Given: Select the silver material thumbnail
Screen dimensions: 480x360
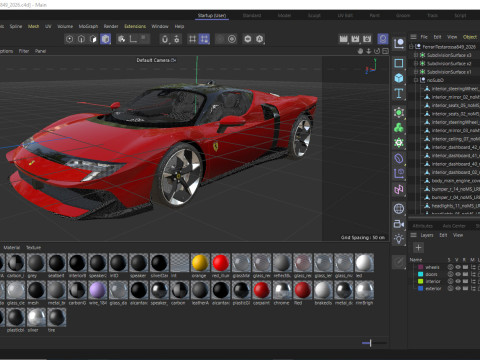Looking at the screenshot, I should 36,318.
